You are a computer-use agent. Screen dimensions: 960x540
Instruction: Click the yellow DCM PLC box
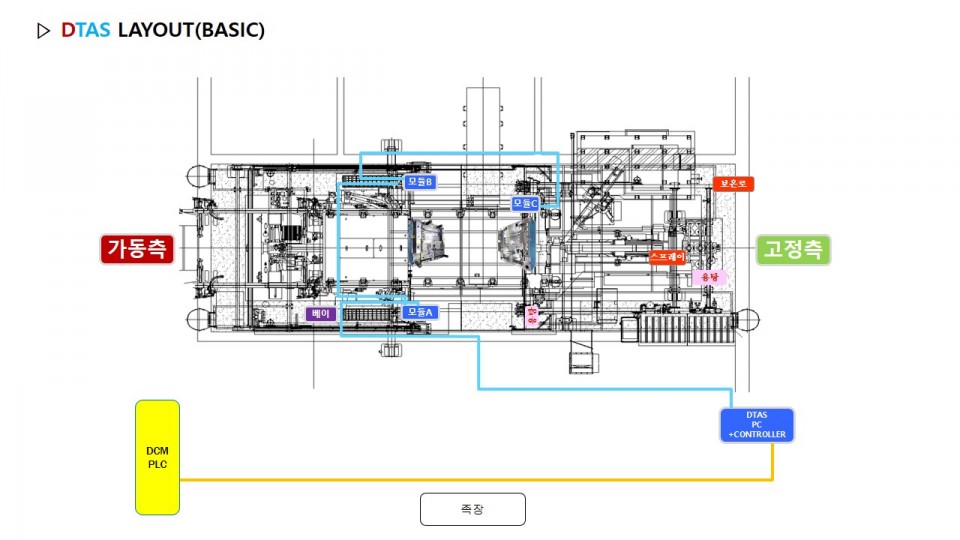tap(157, 457)
